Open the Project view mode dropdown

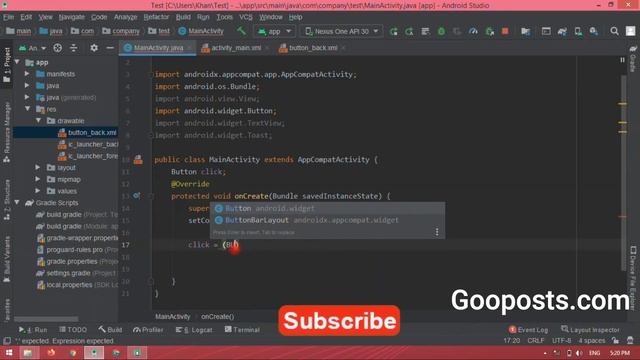(x=32, y=48)
